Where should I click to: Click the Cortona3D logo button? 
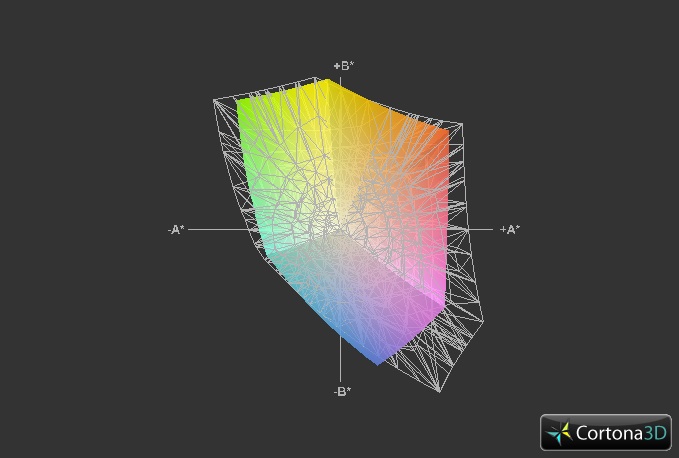click(606, 432)
